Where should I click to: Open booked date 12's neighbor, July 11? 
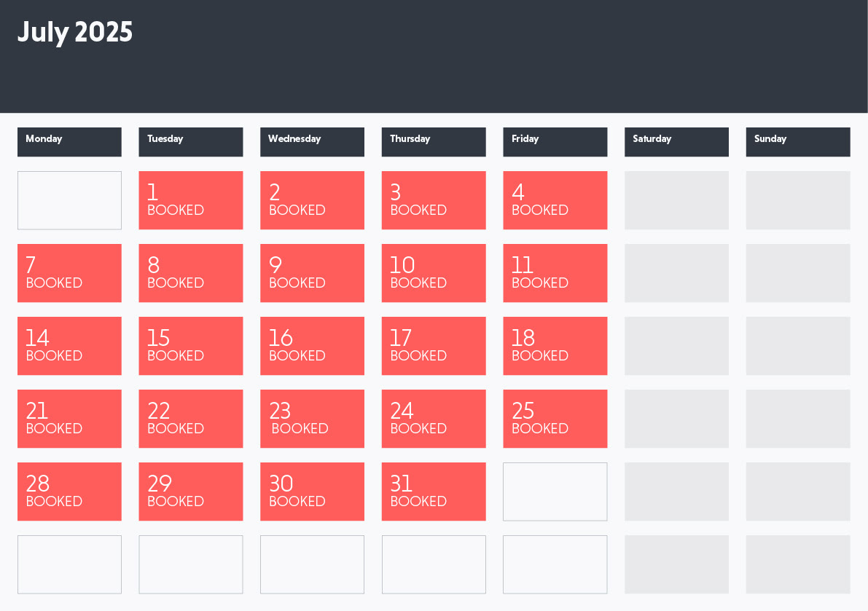(555, 273)
